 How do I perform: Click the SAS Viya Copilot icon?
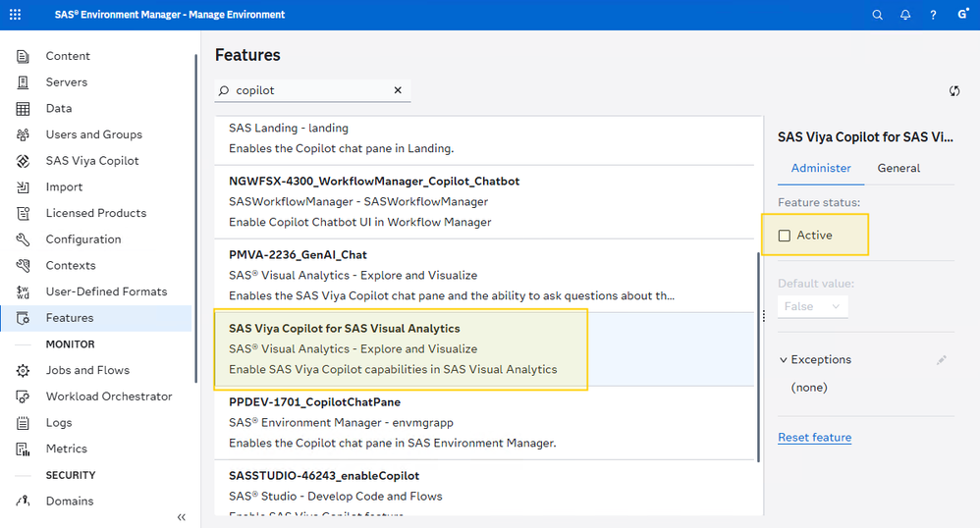[23, 161]
